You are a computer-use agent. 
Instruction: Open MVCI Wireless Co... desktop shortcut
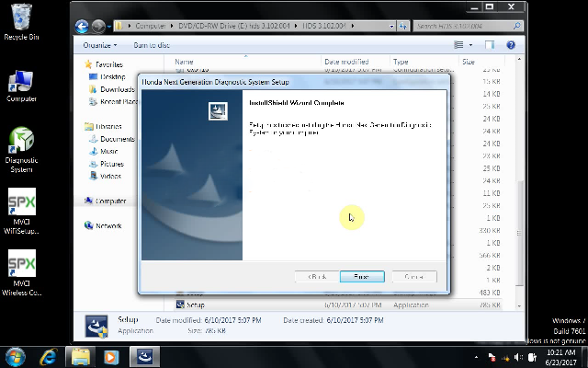21,273
